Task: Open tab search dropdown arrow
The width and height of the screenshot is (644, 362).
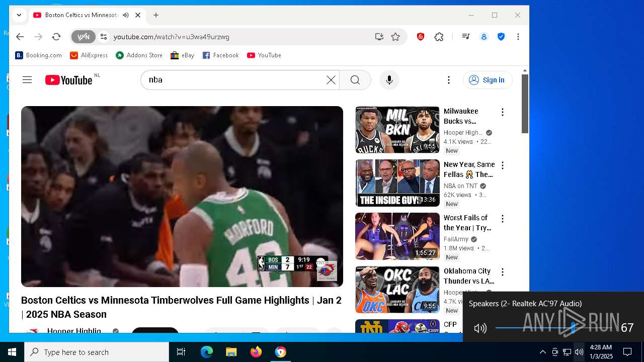Action: tap(19, 15)
